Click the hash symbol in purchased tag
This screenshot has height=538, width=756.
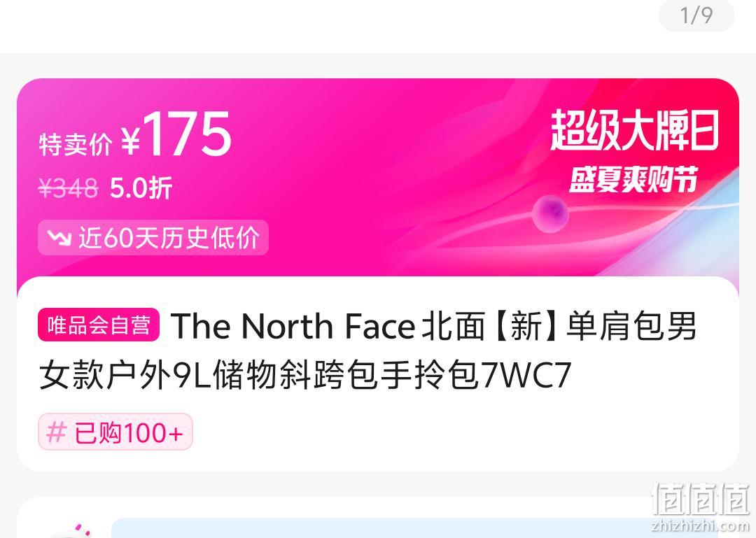[x=57, y=432]
